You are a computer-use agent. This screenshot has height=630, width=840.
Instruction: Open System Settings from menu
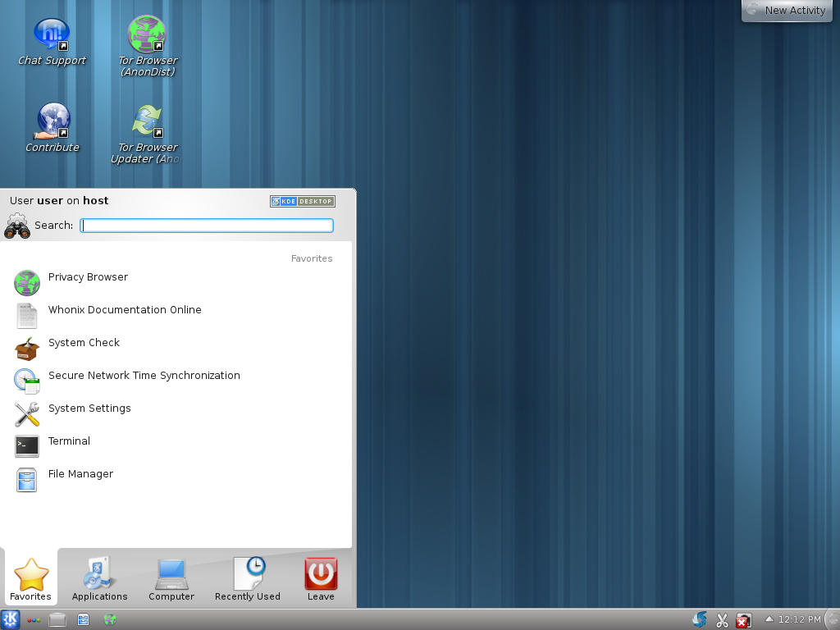coord(89,409)
